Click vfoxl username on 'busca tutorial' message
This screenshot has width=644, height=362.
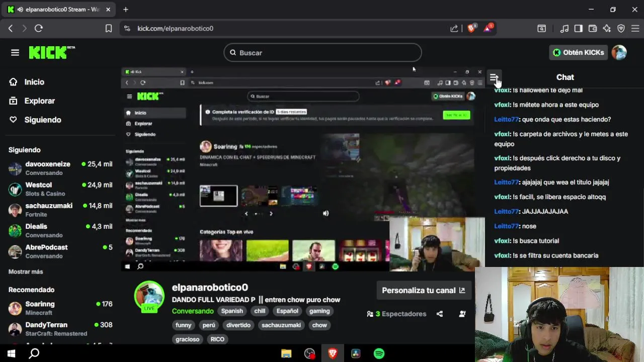coord(502,241)
